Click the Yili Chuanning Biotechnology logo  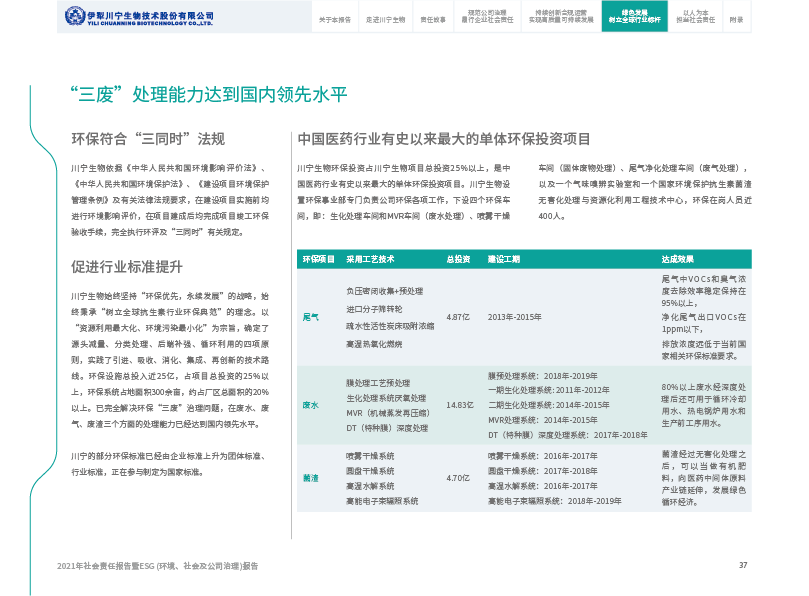pyautogui.click(x=139, y=17)
